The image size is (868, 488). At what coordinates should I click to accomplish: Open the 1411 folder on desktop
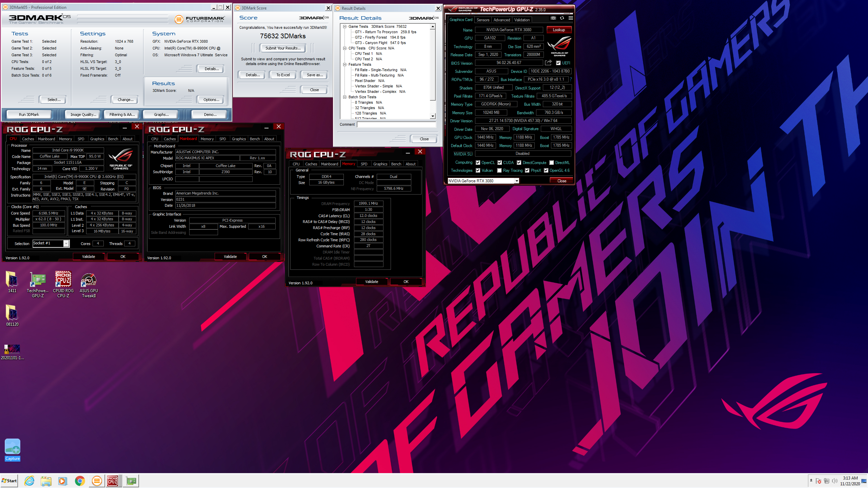(12, 282)
